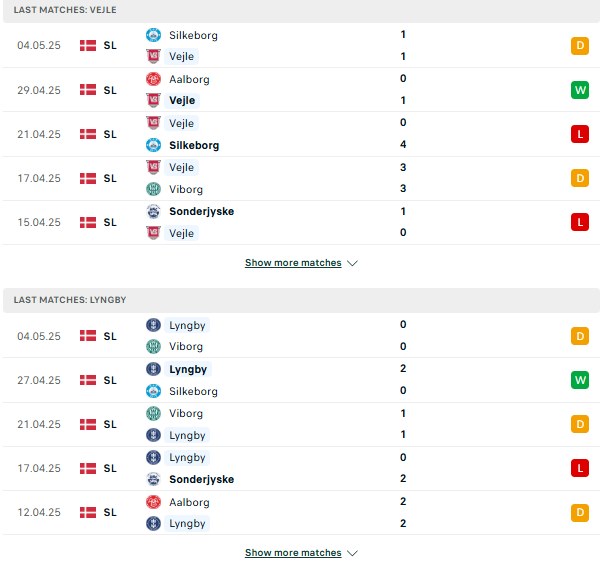
Task: Click the Viborg crest in the 17.04.25 Vejle match
Action: click(x=153, y=189)
